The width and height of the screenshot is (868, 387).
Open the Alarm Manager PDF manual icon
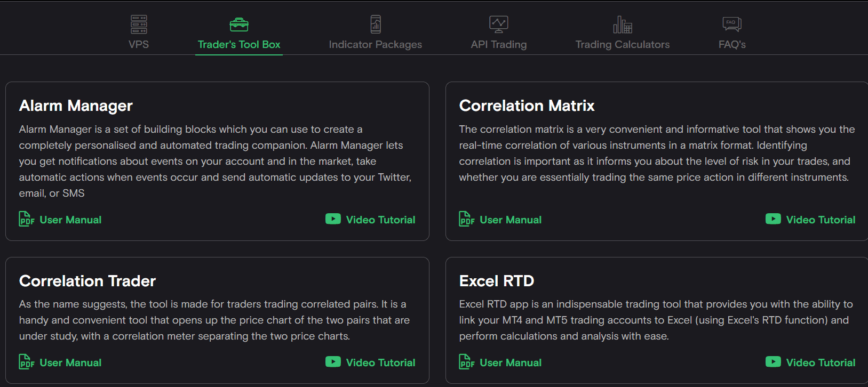[26, 219]
